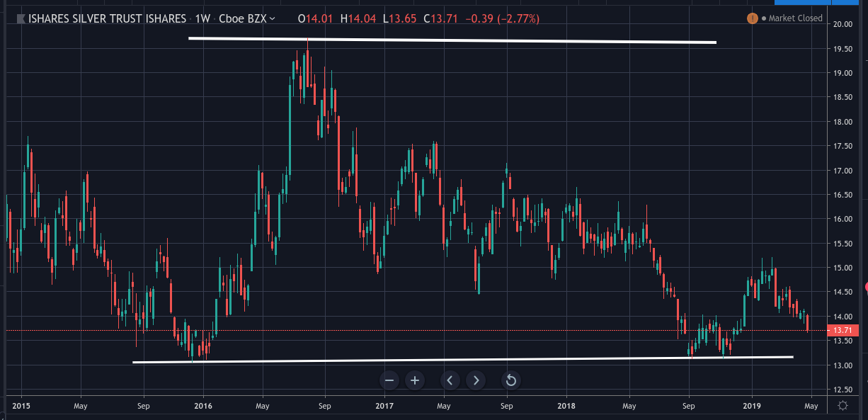868x420 pixels.
Task: Reset the chart view with circular arrow
Action: click(510, 380)
